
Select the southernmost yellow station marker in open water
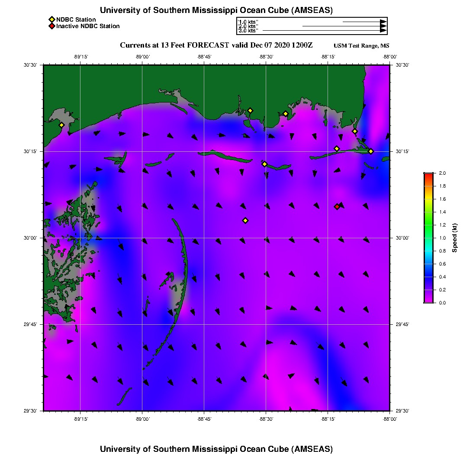pos(245,221)
